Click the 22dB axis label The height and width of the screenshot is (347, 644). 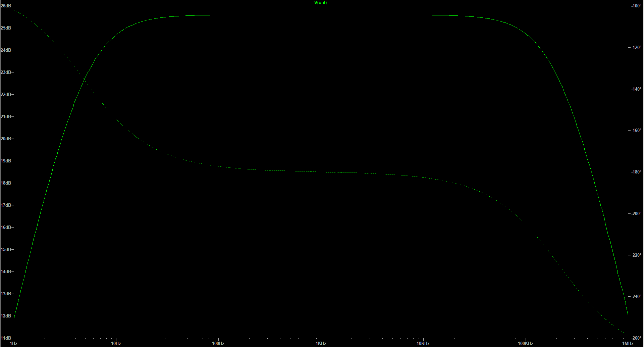coord(6,94)
